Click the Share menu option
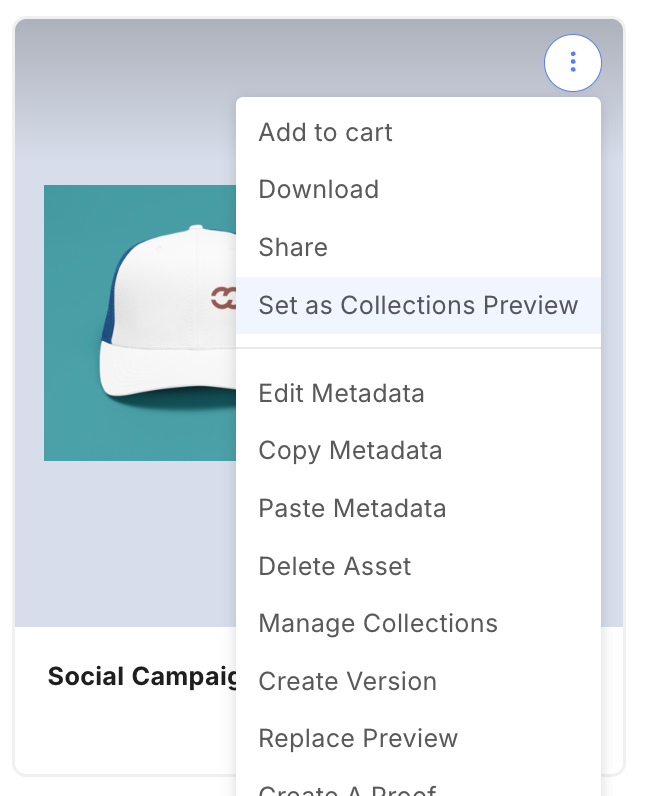 293,247
